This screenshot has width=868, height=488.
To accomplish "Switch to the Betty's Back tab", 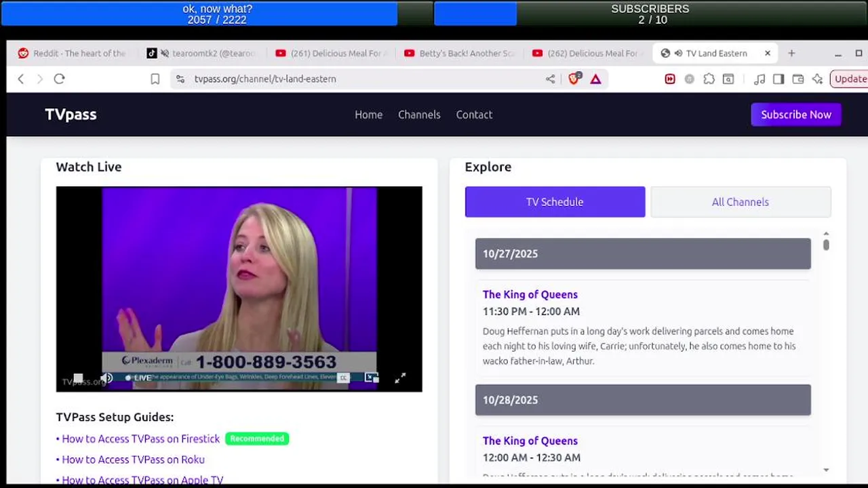I will click(x=458, y=53).
